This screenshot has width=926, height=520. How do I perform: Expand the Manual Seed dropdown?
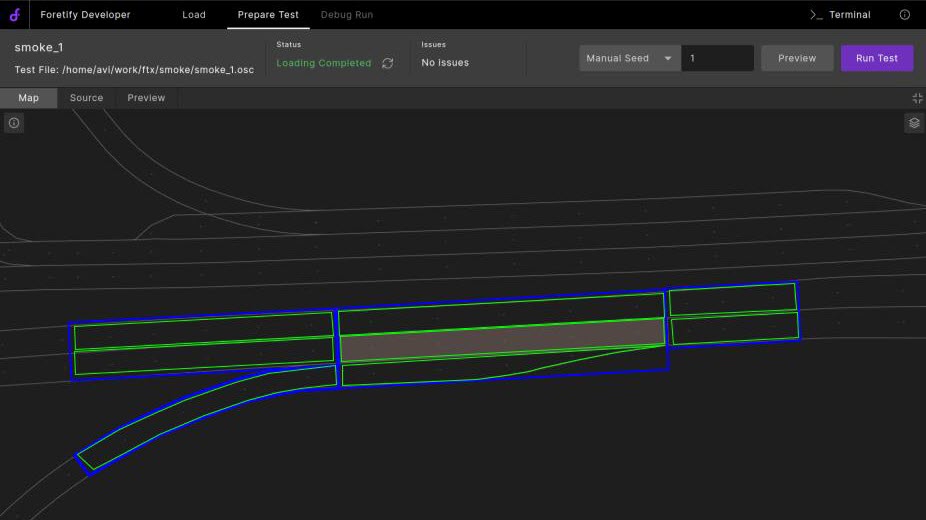630,58
